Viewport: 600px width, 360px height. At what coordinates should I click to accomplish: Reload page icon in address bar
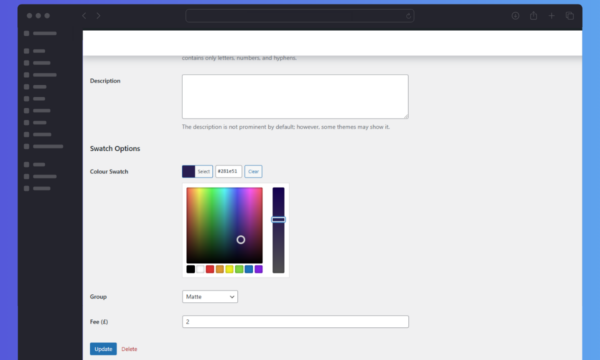click(408, 16)
